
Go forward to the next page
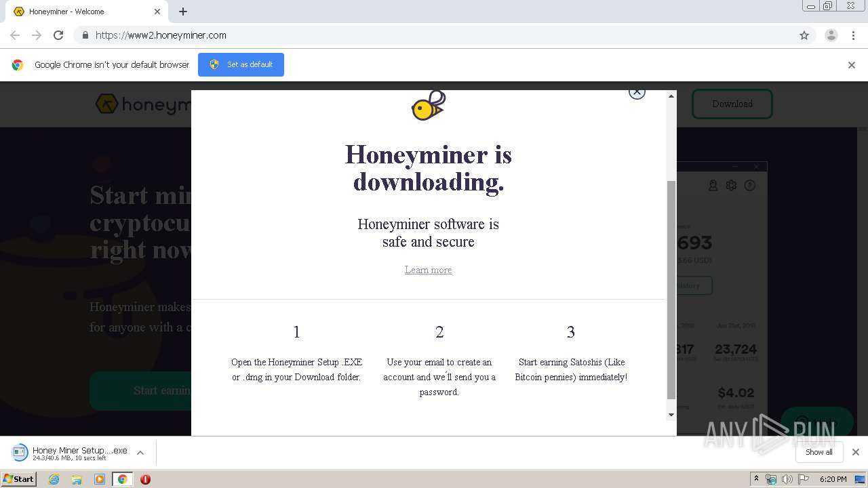(37, 35)
